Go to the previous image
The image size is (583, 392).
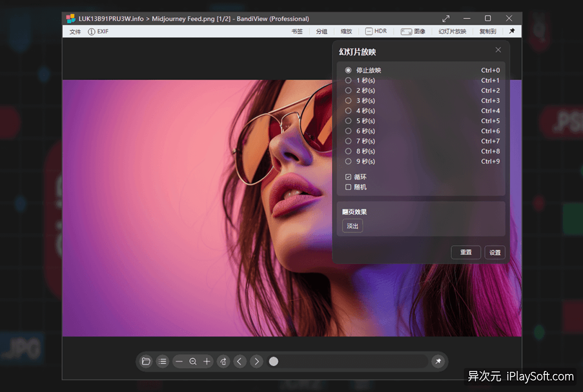240,362
